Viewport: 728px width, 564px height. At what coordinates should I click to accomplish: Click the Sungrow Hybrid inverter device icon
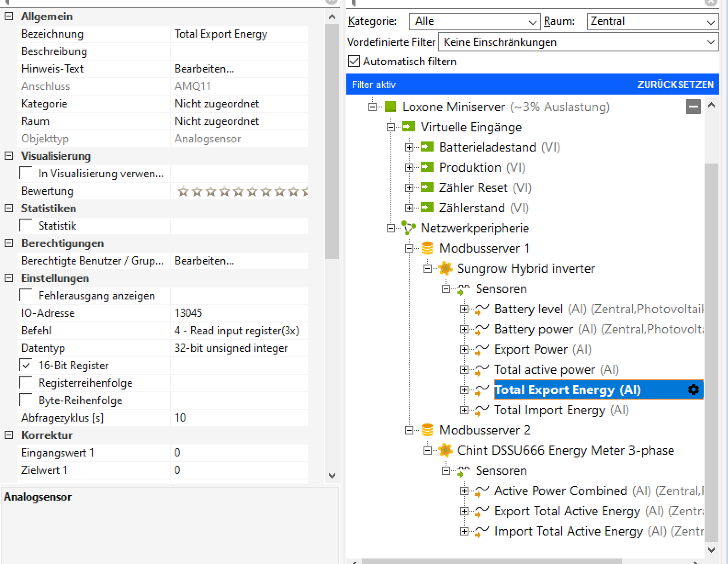click(x=445, y=269)
